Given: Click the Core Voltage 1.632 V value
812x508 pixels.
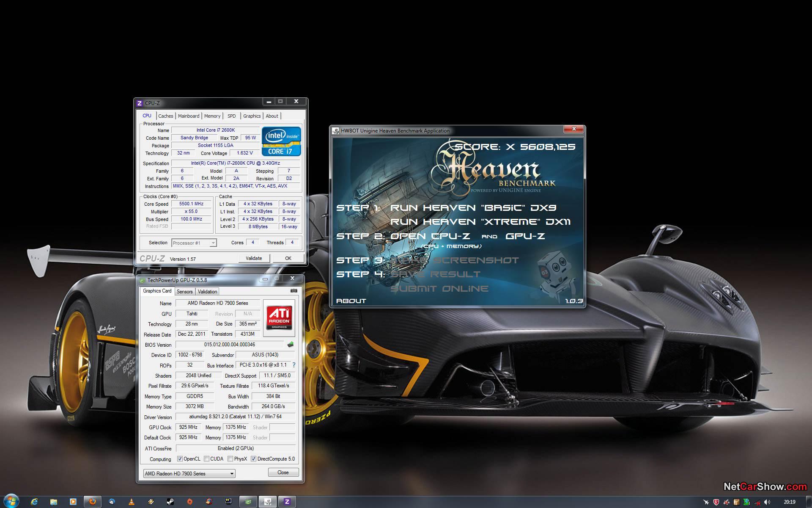Looking at the screenshot, I should 245,153.
